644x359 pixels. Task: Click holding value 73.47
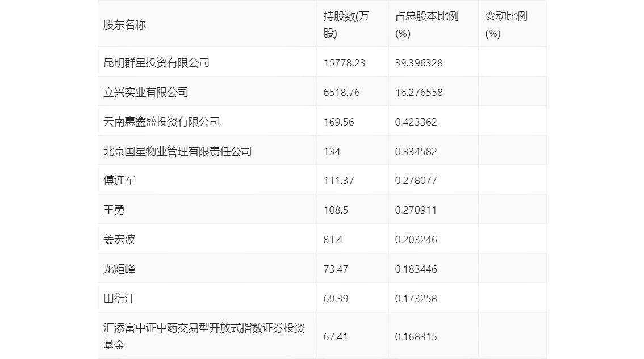coord(336,269)
